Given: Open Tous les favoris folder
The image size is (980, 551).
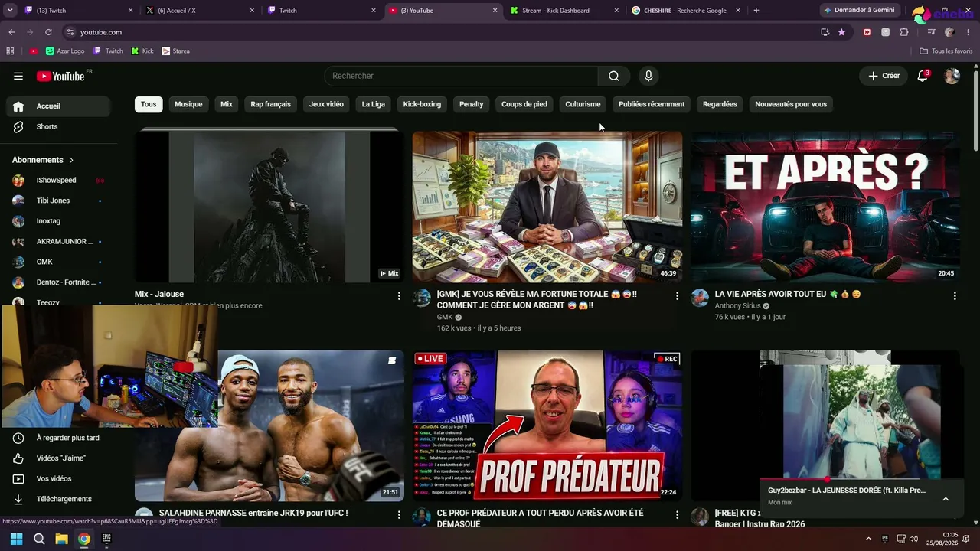Looking at the screenshot, I should (946, 51).
